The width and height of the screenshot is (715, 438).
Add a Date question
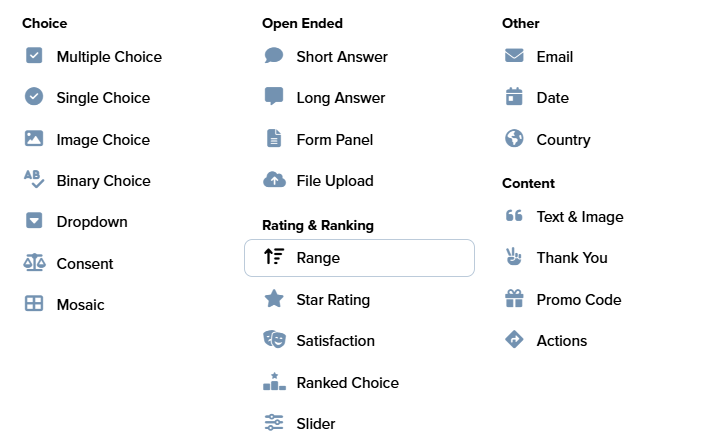pos(552,98)
